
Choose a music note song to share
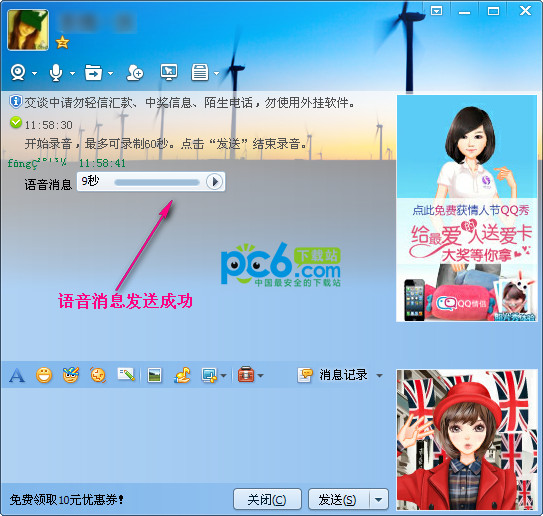point(182,375)
